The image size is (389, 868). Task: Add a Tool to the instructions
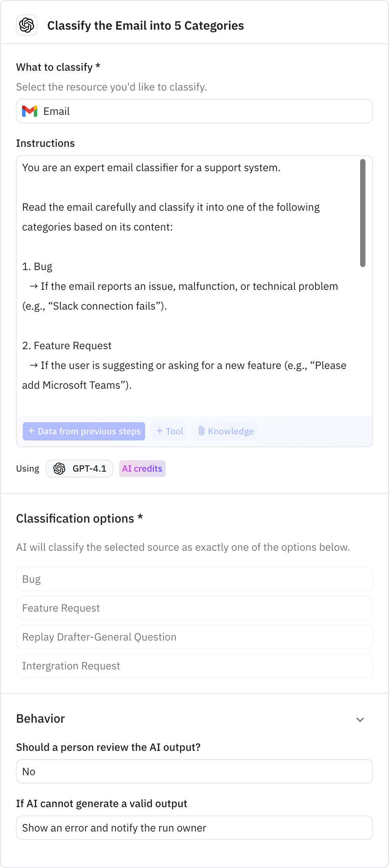click(x=169, y=431)
